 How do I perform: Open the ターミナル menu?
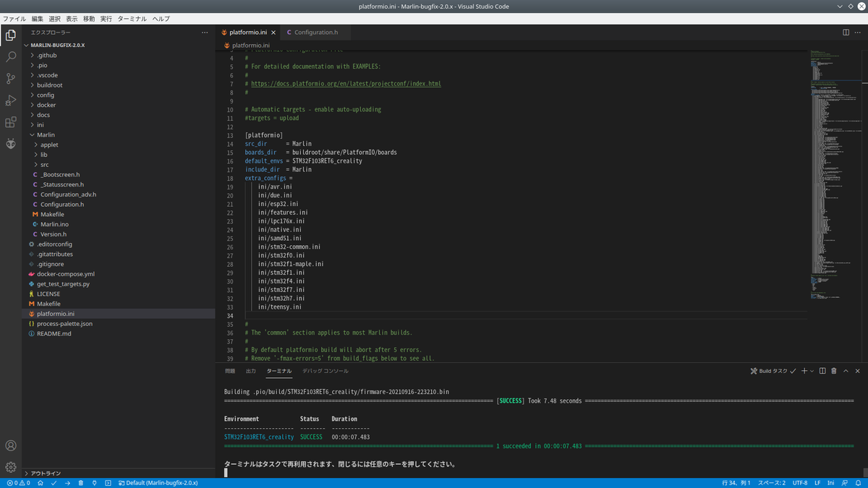132,19
